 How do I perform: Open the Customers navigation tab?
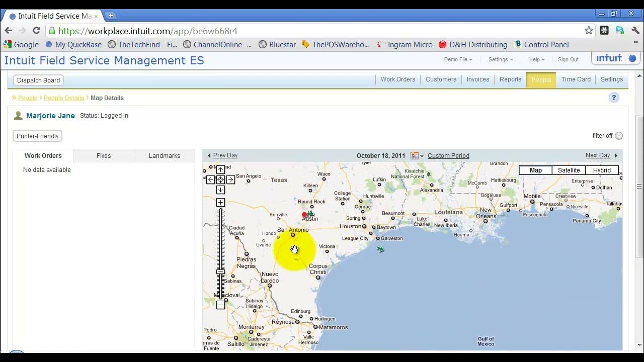pyautogui.click(x=441, y=79)
